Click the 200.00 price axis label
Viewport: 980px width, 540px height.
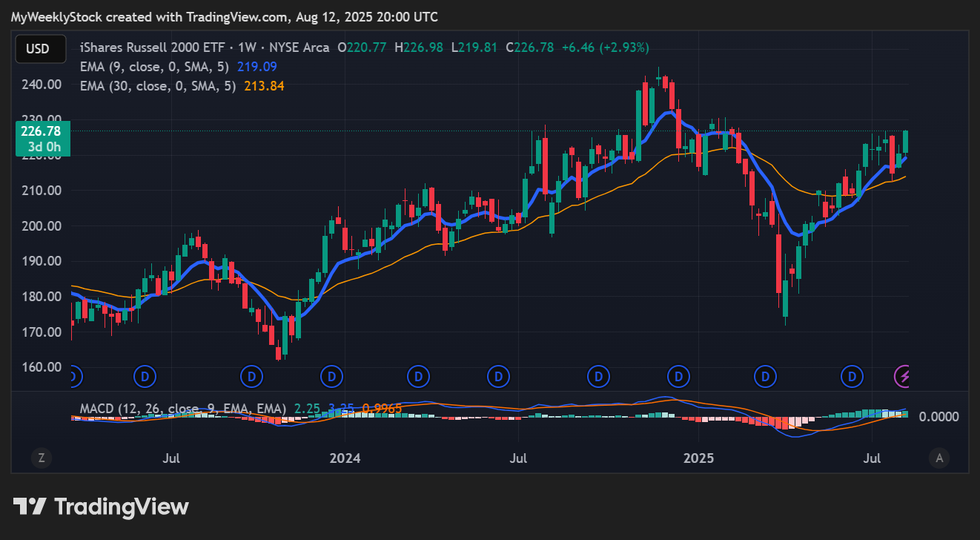41,226
